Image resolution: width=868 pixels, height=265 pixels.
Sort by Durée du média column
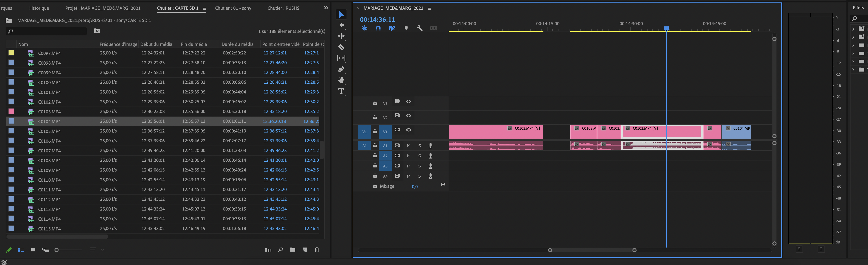(x=237, y=44)
